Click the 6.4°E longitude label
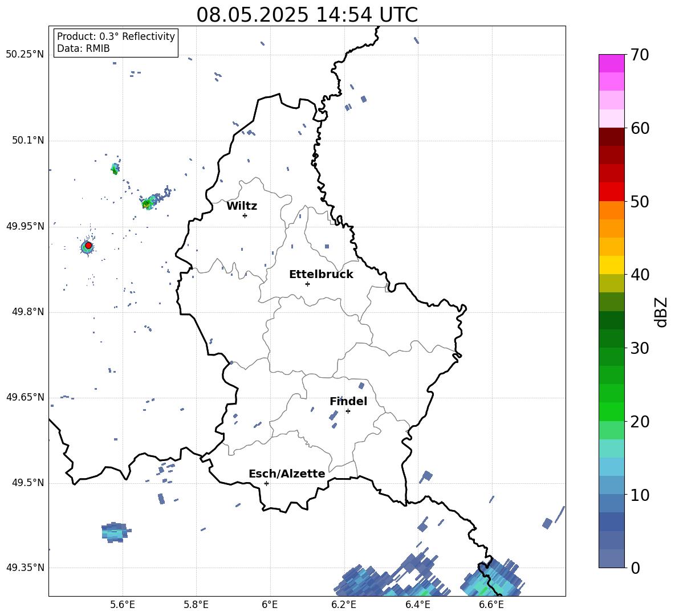The image size is (675, 616). coord(417,605)
